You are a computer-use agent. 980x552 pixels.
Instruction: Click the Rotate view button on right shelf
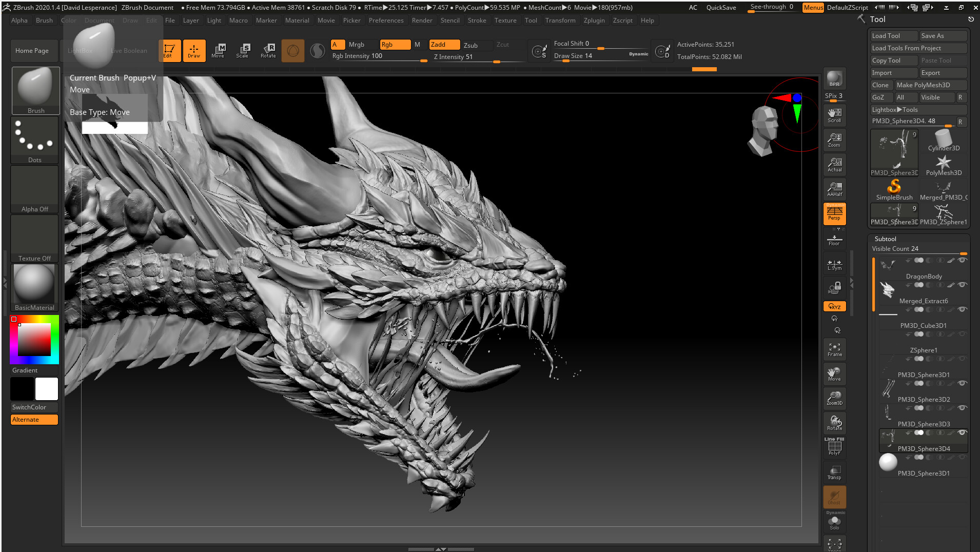(x=834, y=423)
